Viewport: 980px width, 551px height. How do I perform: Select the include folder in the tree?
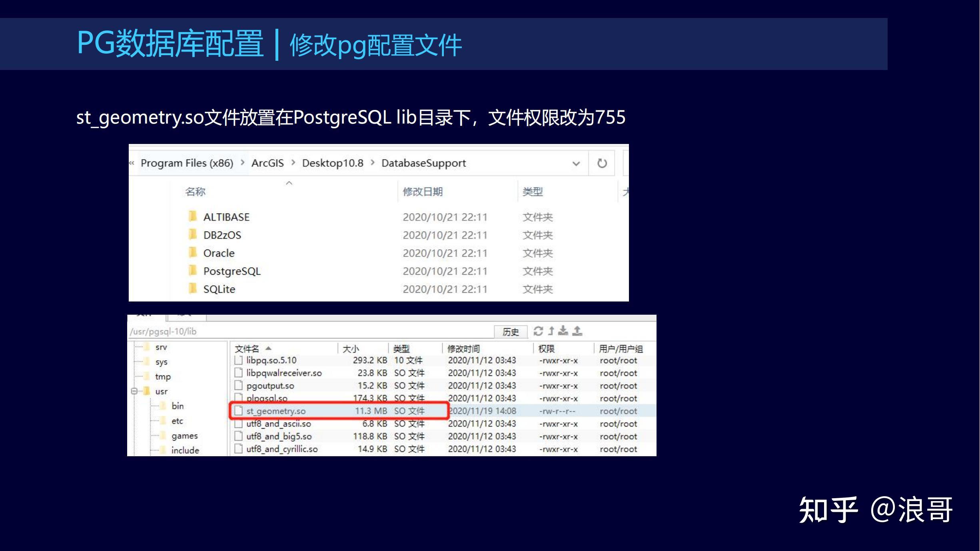[185, 450]
